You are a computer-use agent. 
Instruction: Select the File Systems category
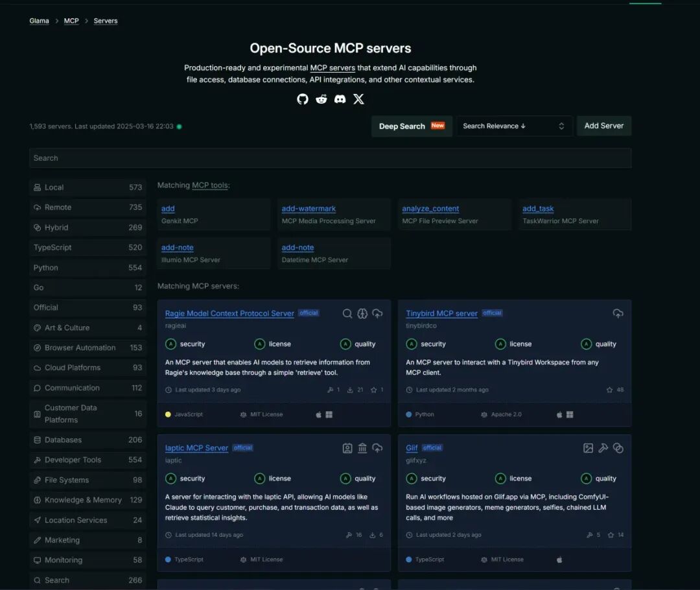pos(88,480)
